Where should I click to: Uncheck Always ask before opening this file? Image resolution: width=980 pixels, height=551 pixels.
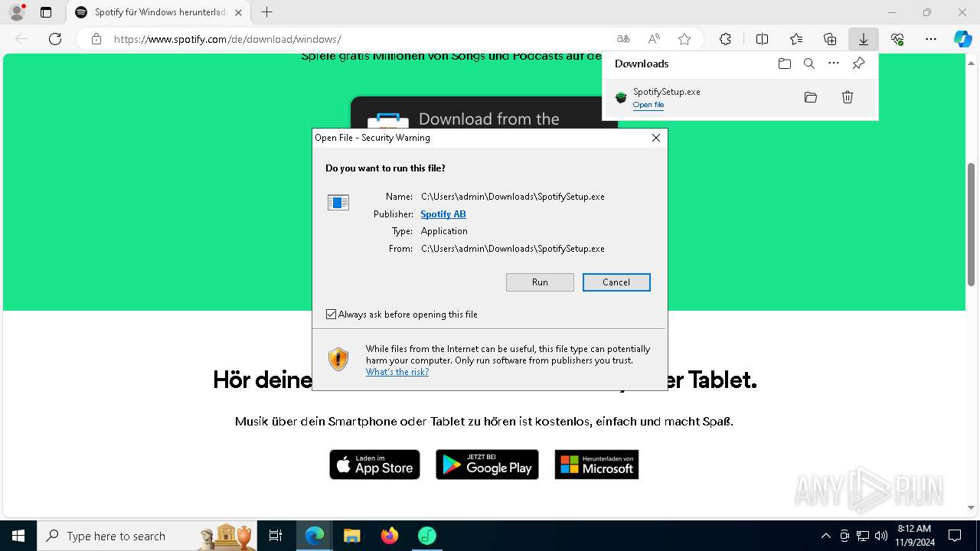331,315
